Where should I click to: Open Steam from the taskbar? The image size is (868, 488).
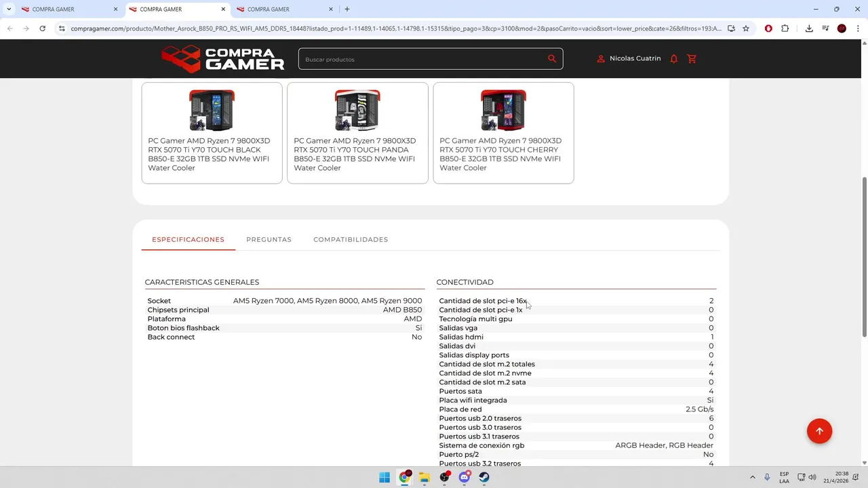(x=484, y=477)
